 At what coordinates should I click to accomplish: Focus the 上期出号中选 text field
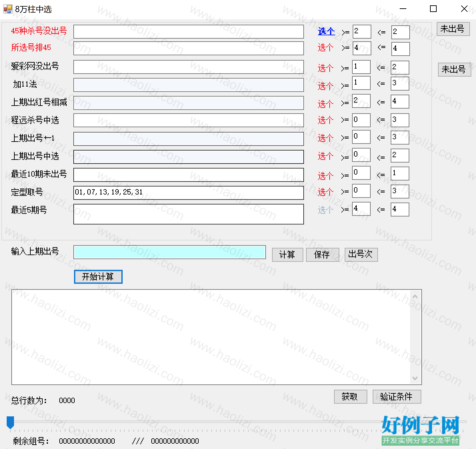click(189, 157)
